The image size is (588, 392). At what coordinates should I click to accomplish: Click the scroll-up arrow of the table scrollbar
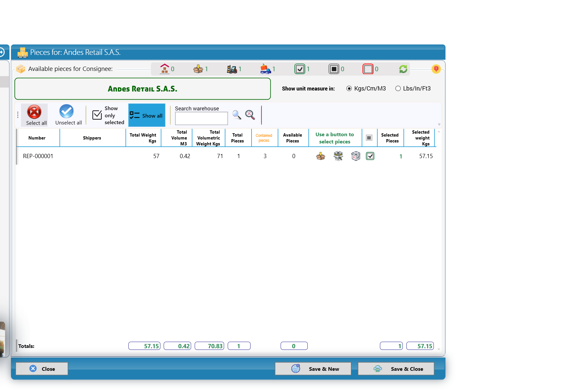439,132
